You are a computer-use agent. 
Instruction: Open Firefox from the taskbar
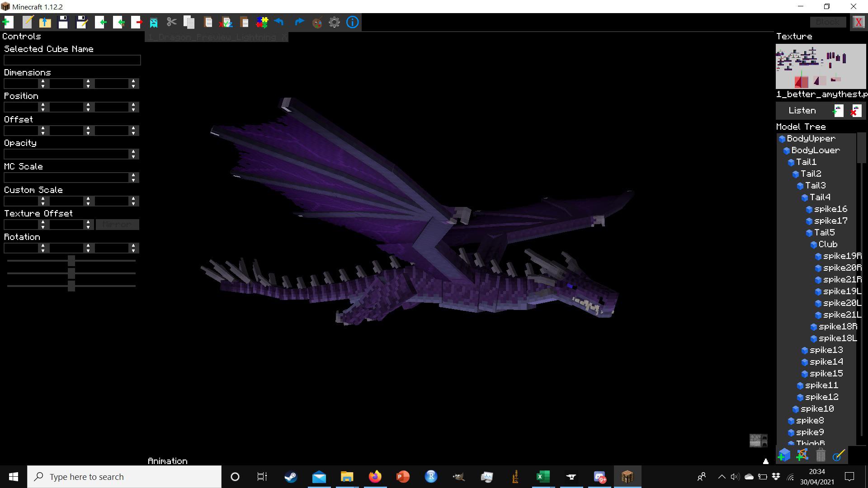[x=375, y=477]
